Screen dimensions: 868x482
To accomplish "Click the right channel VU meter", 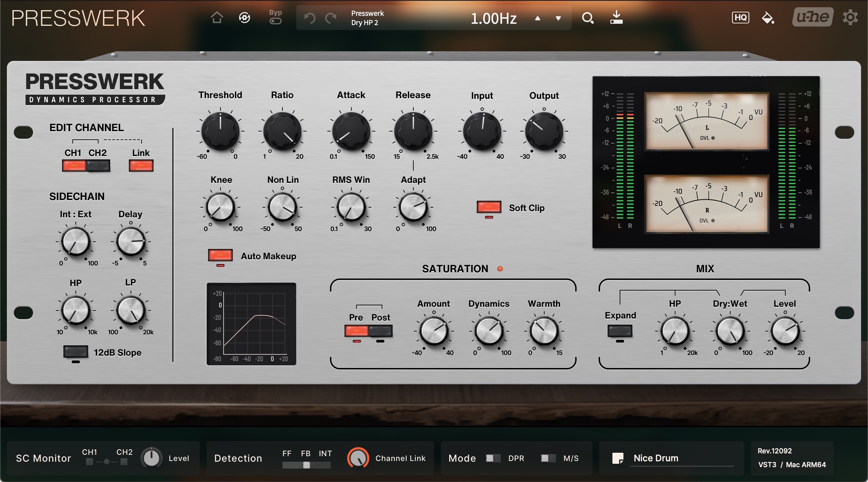I will click(x=707, y=203).
